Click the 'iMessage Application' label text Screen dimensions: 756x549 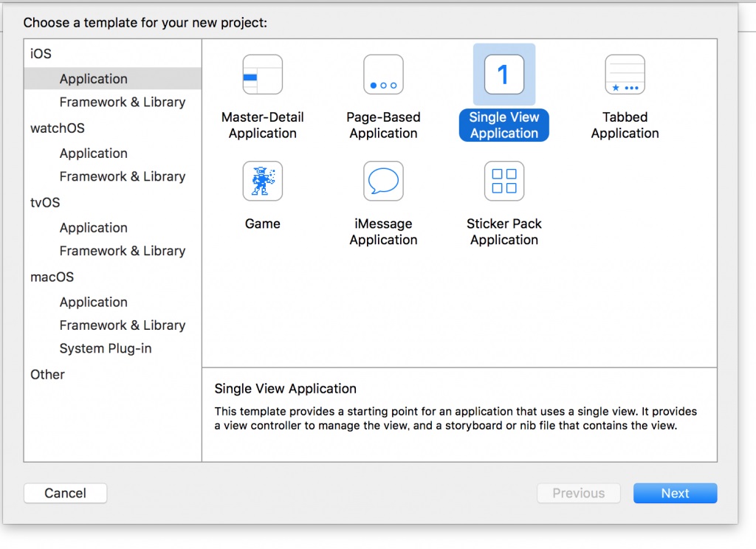pos(383,232)
